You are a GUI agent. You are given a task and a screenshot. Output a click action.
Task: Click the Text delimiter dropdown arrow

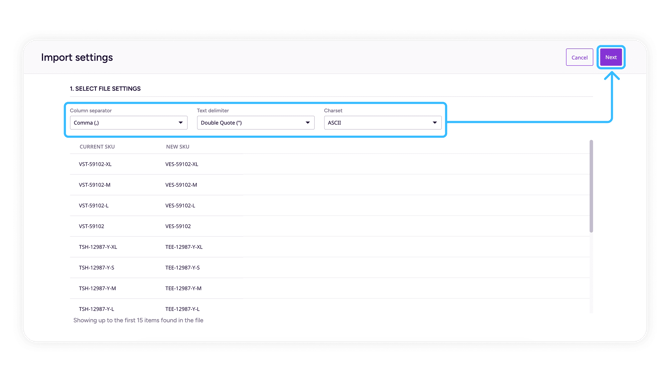click(x=307, y=123)
